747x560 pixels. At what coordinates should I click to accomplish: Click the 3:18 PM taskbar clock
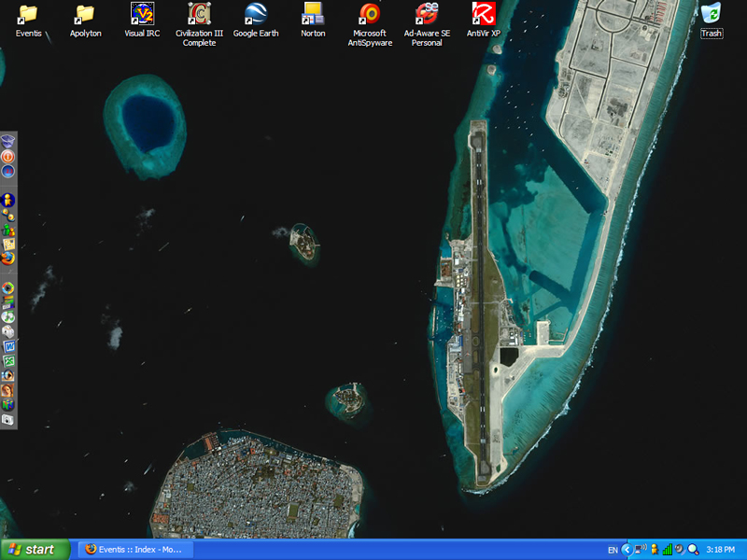(x=721, y=550)
